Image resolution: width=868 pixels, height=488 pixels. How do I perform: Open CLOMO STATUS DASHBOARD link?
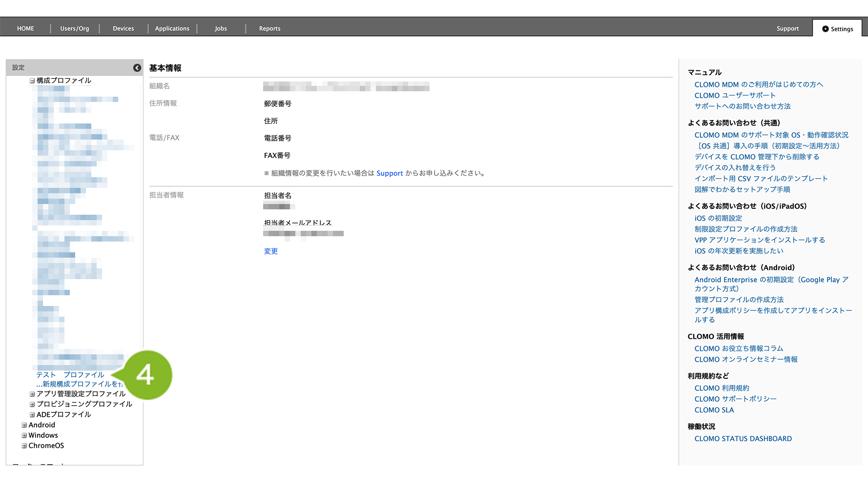(743, 439)
